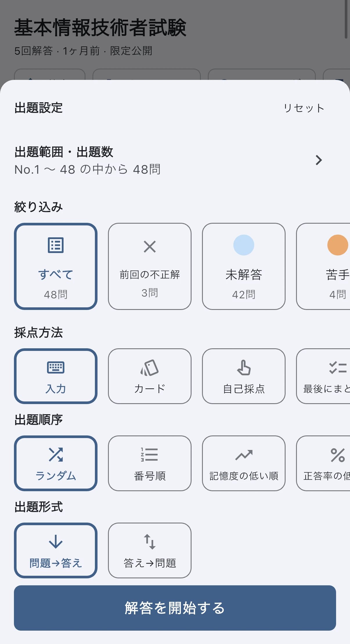The width and height of the screenshot is (350, 644).
Task: Reset settings with リセット
Action: [304, 108]
